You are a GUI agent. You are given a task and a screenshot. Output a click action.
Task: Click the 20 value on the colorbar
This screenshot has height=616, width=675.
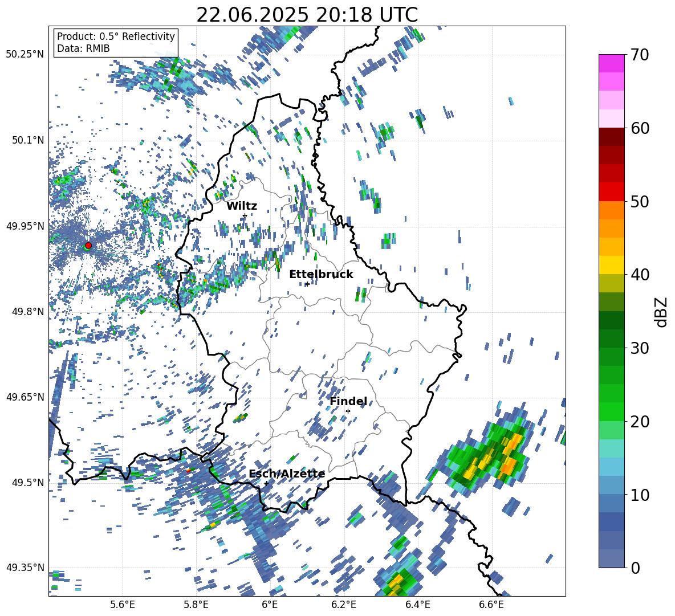[640, 421]
